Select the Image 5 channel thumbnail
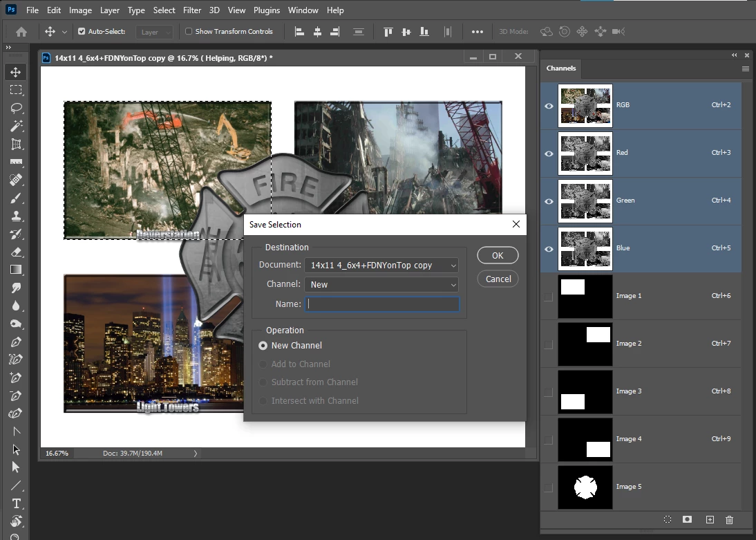This screenshot has width=756, height=540. pyautogui.click(x=585, y=487)
